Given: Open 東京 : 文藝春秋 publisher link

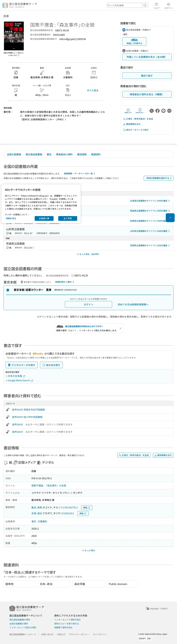Looking at the screenshot, I should 39,521.
